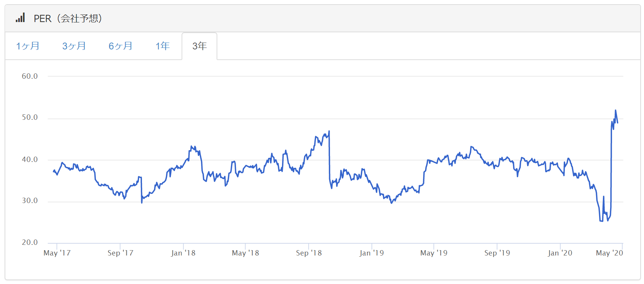The width and height of the screenshot is (644, 284).
Task: Click the line's highest peak above 50.0
Action: [615, 111]
